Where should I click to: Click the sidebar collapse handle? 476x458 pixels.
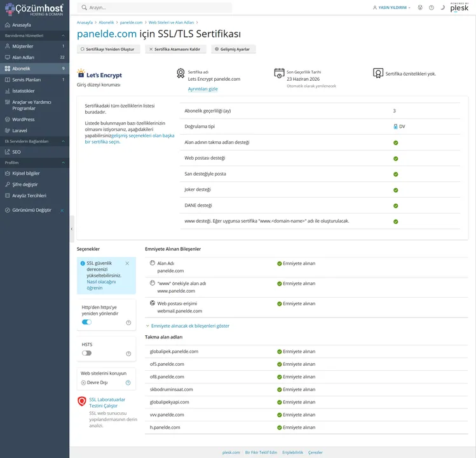(x=72, y=228)
